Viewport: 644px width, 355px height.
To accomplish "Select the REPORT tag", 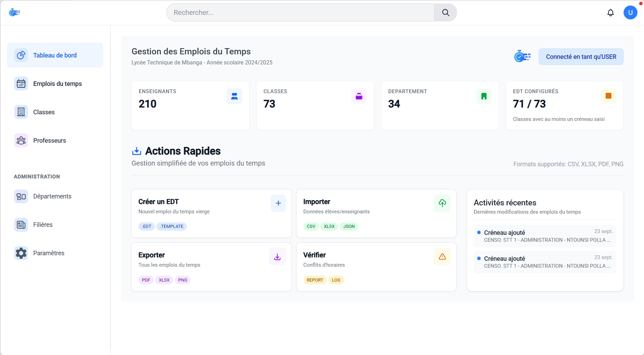I will [315, 280].
